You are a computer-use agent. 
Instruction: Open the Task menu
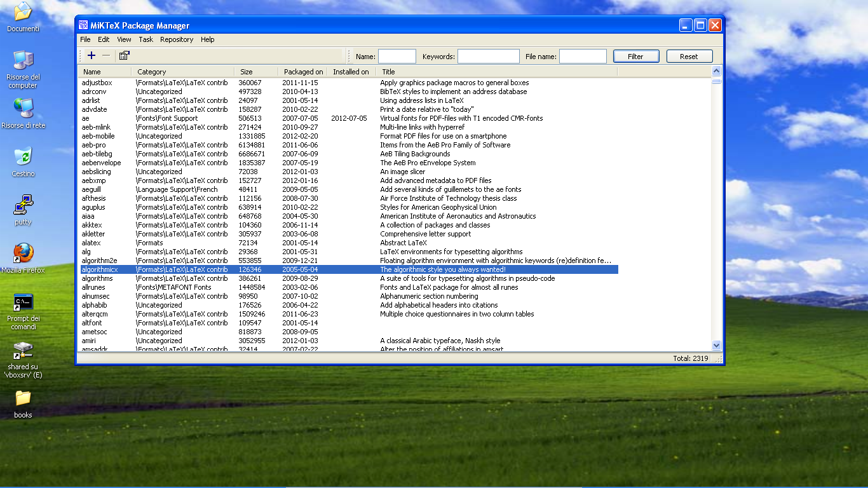click(146, 39)
